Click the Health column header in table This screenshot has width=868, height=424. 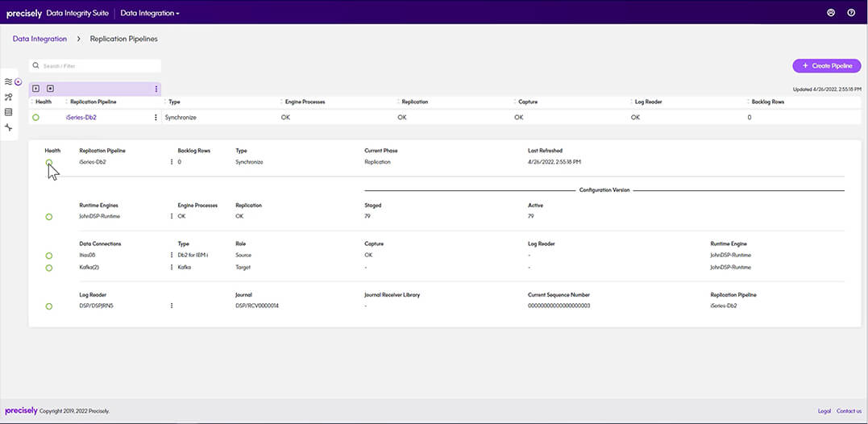[x=44, y=102]
